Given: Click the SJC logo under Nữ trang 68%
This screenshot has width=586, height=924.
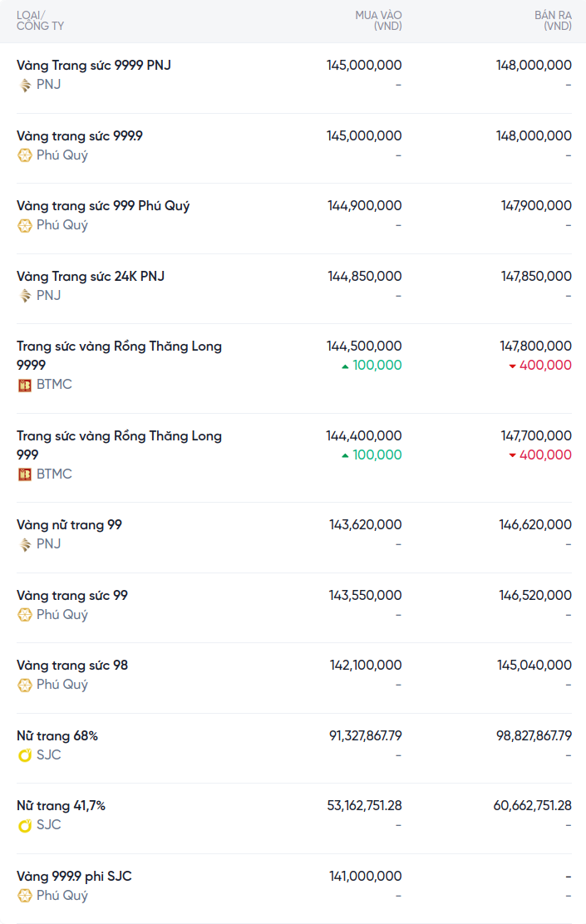Looking at the screenshot, I should click(x=25, y=755).
